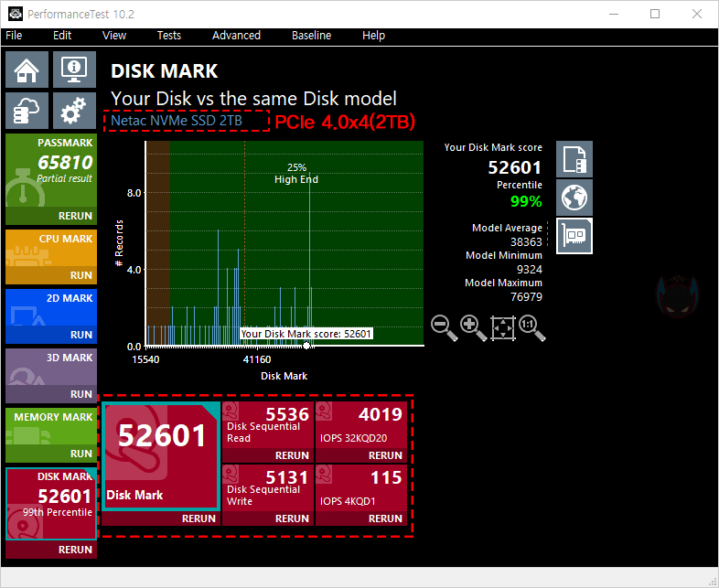Click the Your Disk Mark score 52601 value
719x588 pixels.
(x=514, y=167)
